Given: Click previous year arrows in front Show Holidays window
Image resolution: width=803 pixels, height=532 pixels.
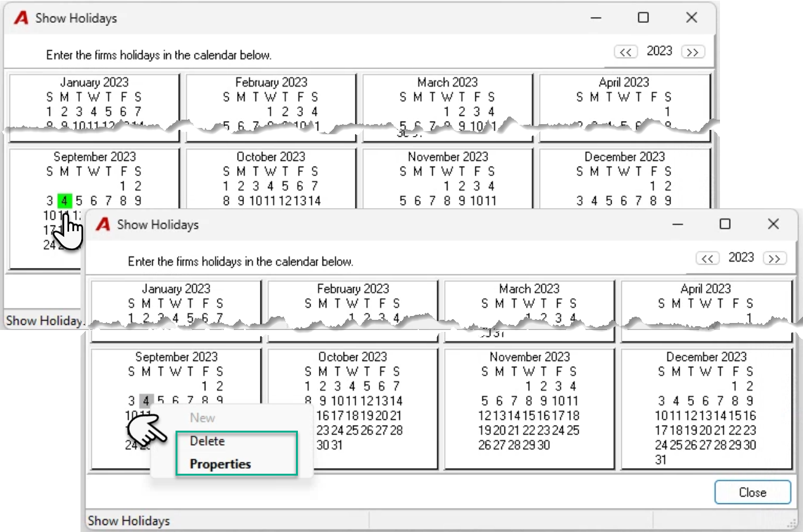Looking at the screenshot, I should (x=707, y=258).
